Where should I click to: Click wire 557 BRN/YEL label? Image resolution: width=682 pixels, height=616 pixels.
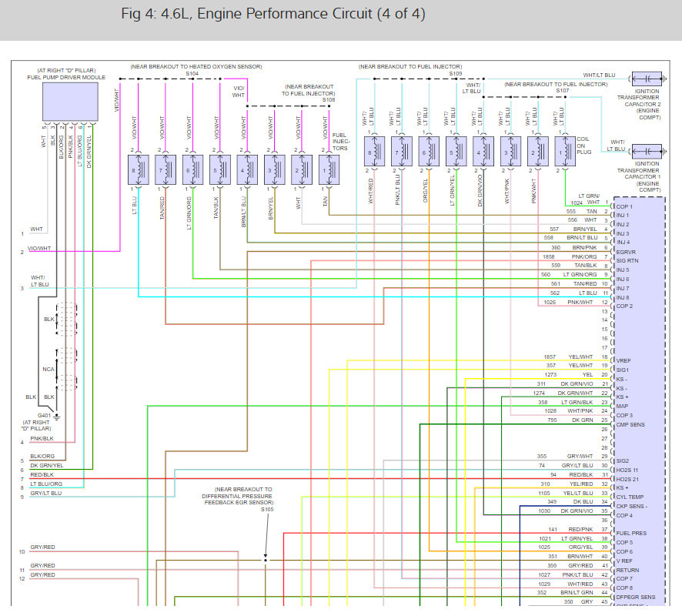point(573,229)
